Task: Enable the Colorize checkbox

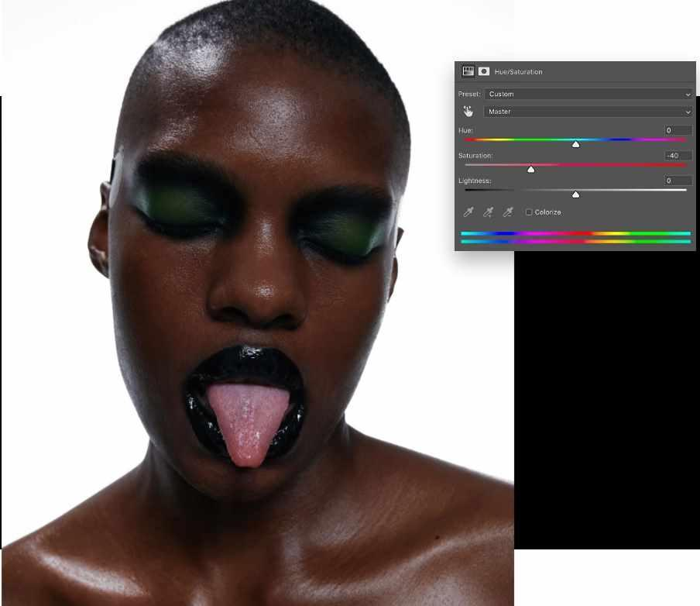Action: tap(529, 212)
